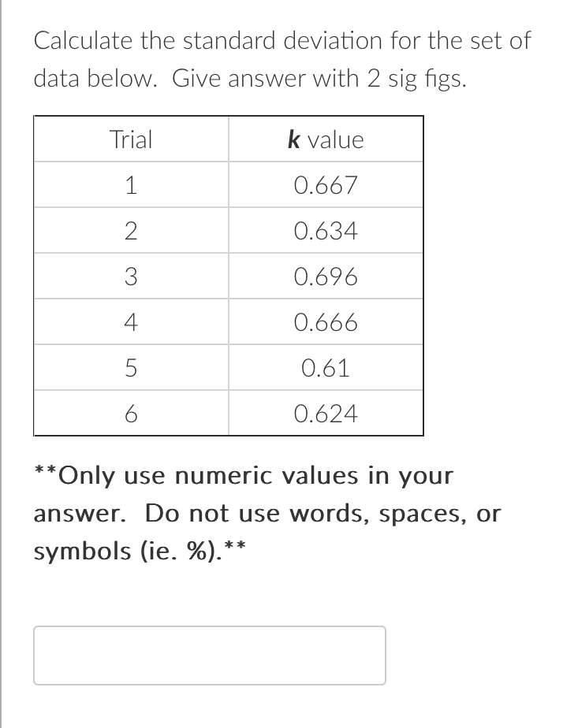Click the cell containing 0.696

click(x=326, y=277)
